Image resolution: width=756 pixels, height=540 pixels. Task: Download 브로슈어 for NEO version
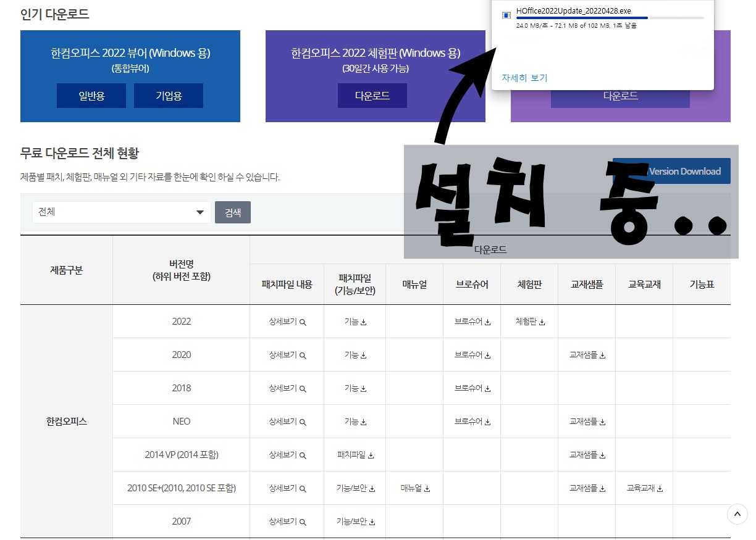click(472, 422)
